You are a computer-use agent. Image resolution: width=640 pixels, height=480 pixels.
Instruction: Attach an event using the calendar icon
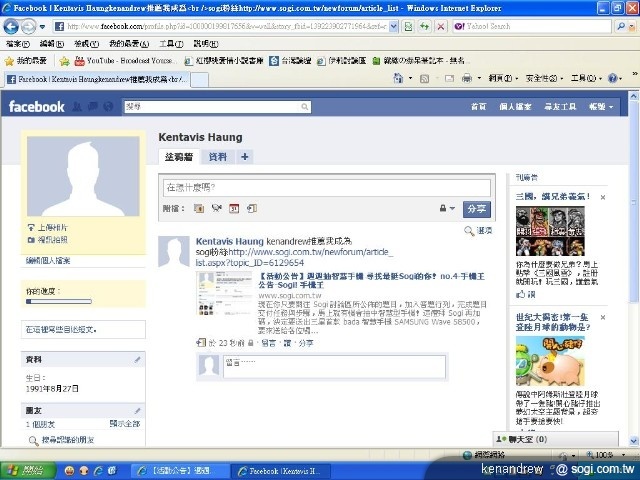pyautogui.click(x=233, y=208)
